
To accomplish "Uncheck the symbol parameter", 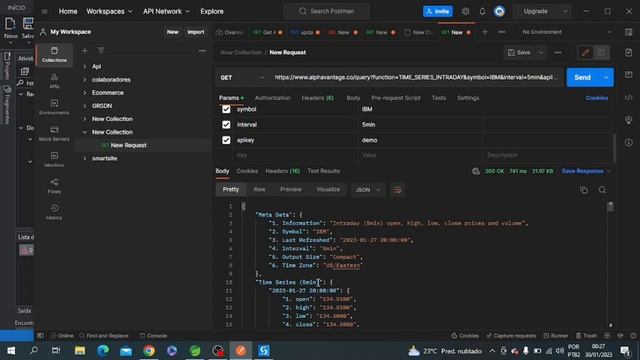I will [226, 109].
